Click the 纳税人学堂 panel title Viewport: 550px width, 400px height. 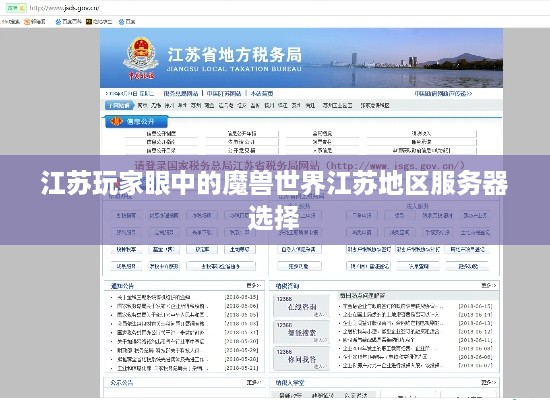click(x=290, y=382)
